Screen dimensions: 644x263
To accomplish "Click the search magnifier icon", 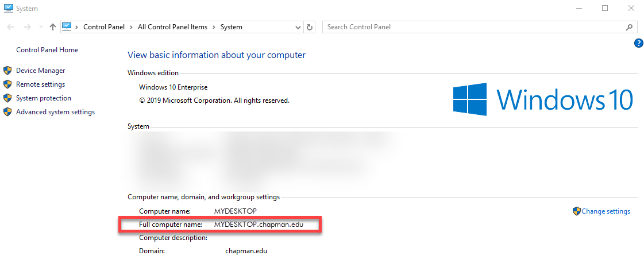I will pyautogui.click(x=629, y=27).
